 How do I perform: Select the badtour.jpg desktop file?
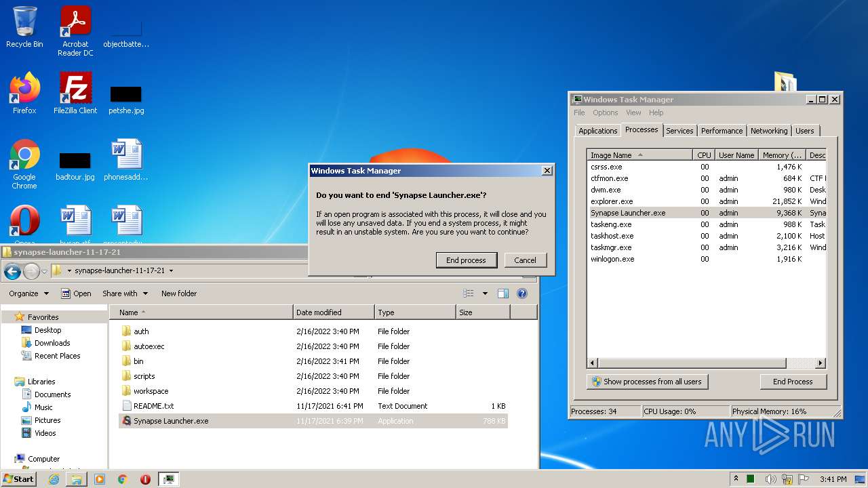[x=75, y=165]
